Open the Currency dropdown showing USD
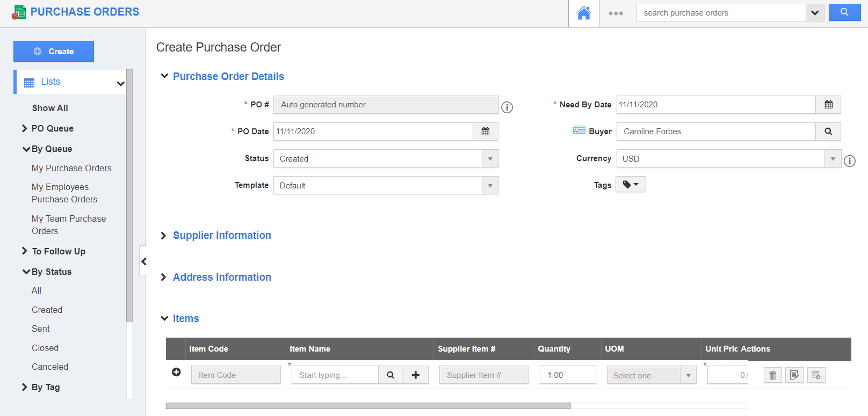The image size is (868, 416). pyautogui.click(x=728, y=159)
